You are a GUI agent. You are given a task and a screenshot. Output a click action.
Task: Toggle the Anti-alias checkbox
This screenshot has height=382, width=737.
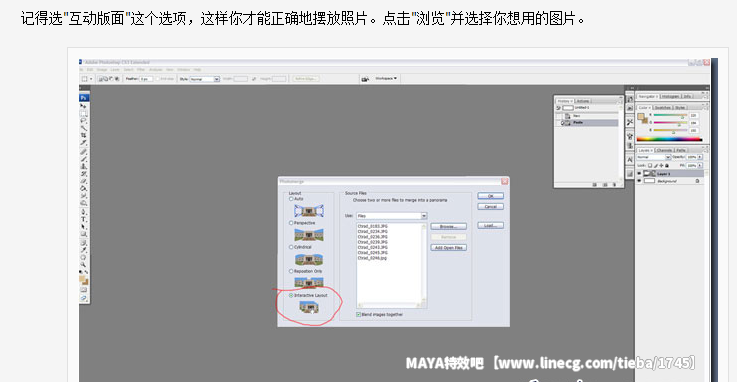pyautogui.click(x=157, y=78)
